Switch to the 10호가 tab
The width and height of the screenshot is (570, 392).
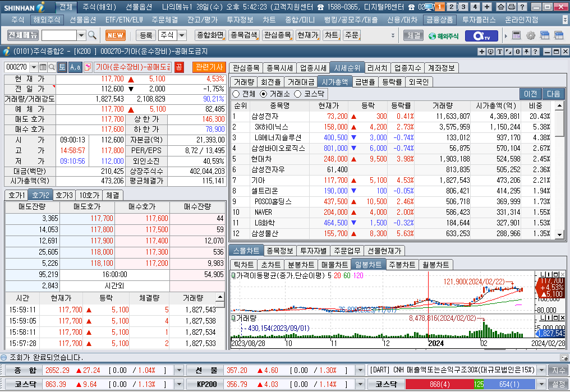[x=89, y=195]
